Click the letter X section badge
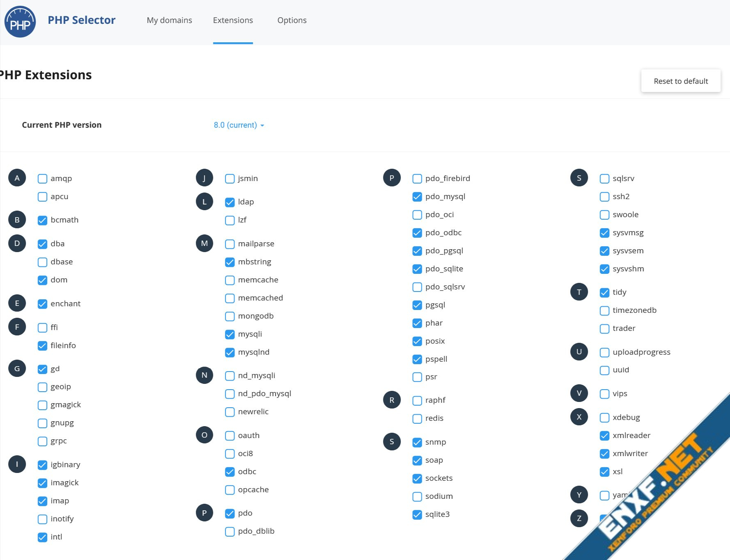Viewport: 730px width, 560px height. [579, 417]
